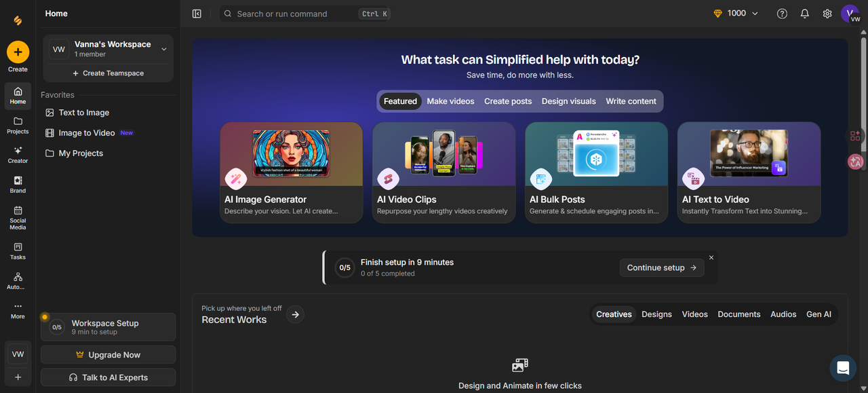Image resolution: width=868 pixels, height=393 pixels.
Task: Switch to Designs tab in Recent Works
Action: tap(656, 314)
